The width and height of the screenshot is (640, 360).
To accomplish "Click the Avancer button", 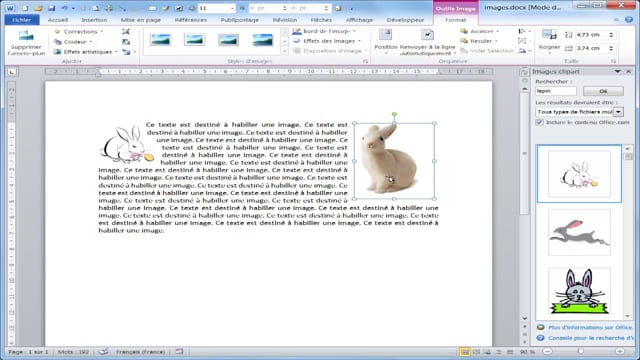I will point(479,31).
